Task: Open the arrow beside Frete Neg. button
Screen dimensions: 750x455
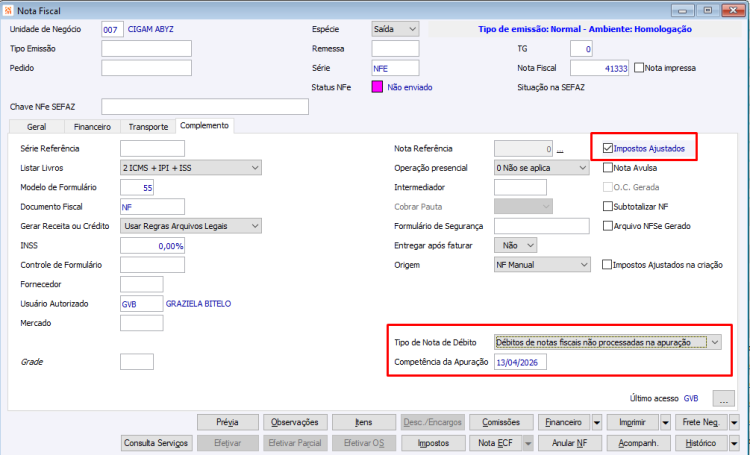Action: point(734,422)
